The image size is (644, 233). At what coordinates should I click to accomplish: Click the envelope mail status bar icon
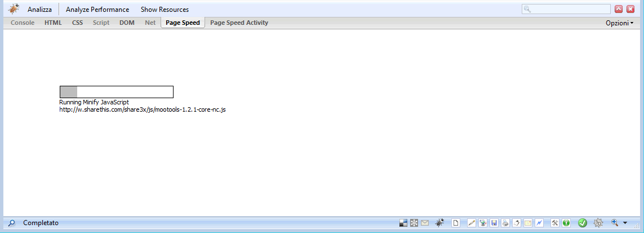coord(425,223)
